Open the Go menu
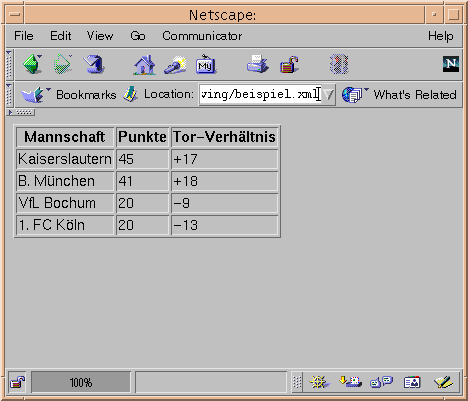Viewport: 468px width, 401px height. 138,36
